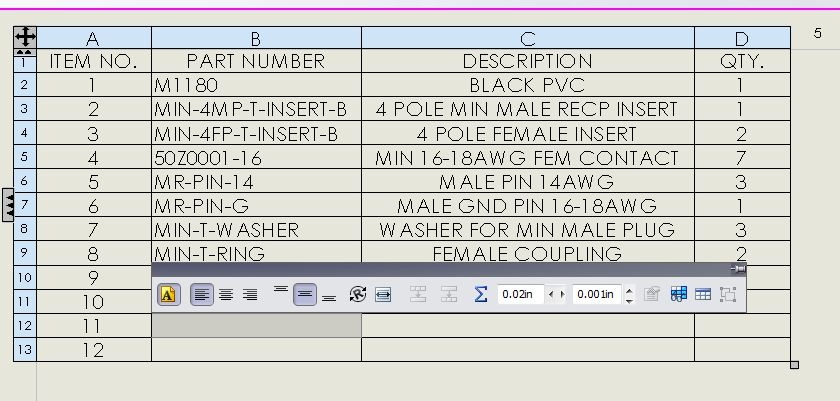The width and height of the screenshot is (840, 401).
Task: Select row header 2
Action: (25, 85)
